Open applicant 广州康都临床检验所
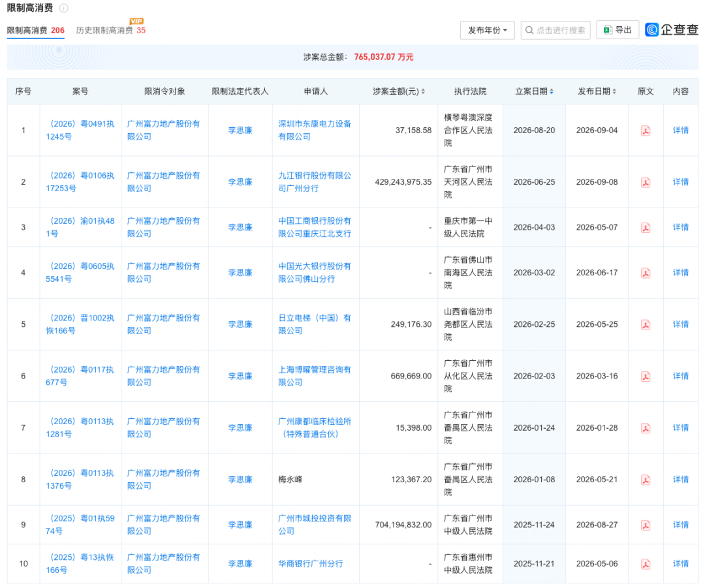This screenshot has height=588, width=705. tap(315, 428)
